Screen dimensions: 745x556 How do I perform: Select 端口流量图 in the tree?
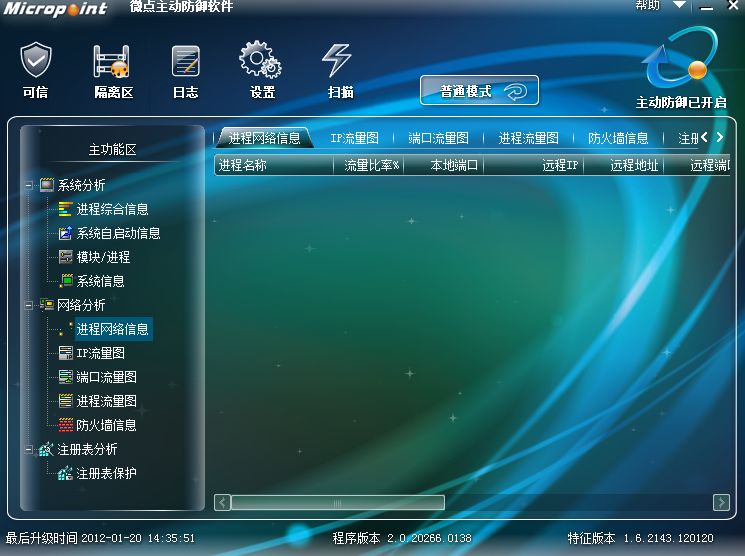click(106, 377)
